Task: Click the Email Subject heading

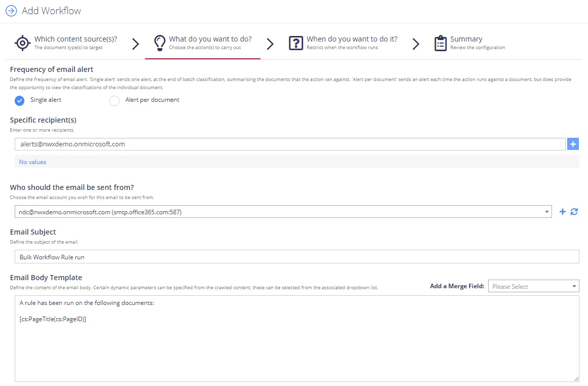Action: (32, 232)
